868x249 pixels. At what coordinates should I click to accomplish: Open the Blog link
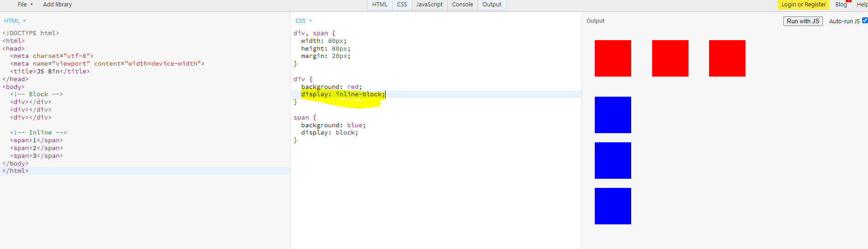coord(841,5)
